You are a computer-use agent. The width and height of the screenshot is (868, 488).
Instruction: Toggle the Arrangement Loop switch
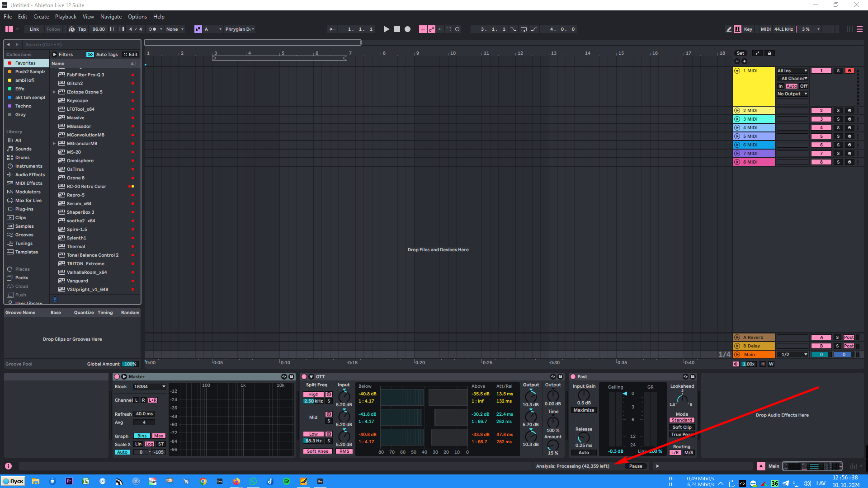(x=524, y=29)
